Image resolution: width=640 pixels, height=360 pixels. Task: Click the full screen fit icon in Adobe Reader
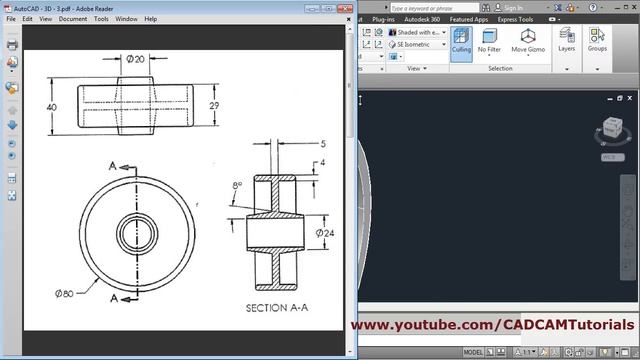(12, 196)
